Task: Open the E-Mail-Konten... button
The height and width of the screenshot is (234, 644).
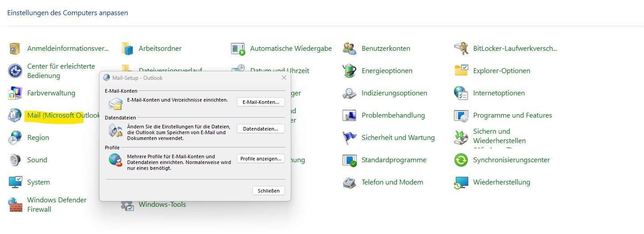Action: [x=260, y=102]
